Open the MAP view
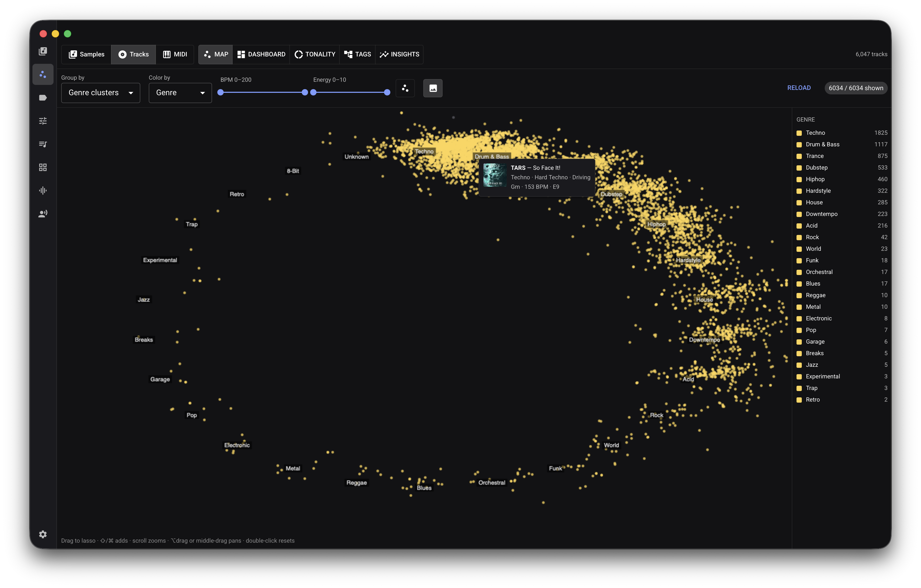Screen dimensions: 921x588 click(216, 54)
